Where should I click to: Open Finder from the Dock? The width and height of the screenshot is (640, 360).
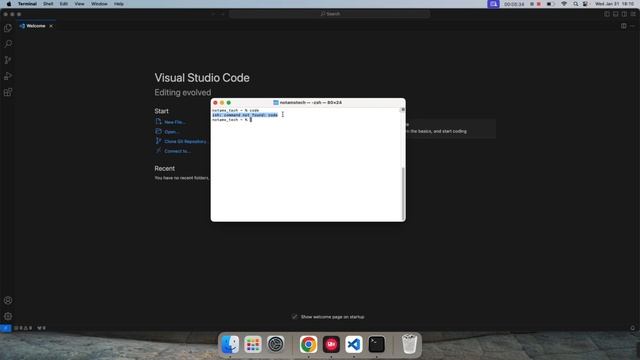(x=230, y=344)
